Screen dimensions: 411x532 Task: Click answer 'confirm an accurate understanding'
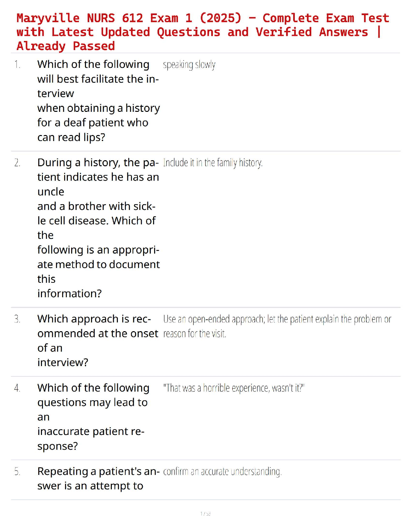pyautogui.click(x=222, y=472)
